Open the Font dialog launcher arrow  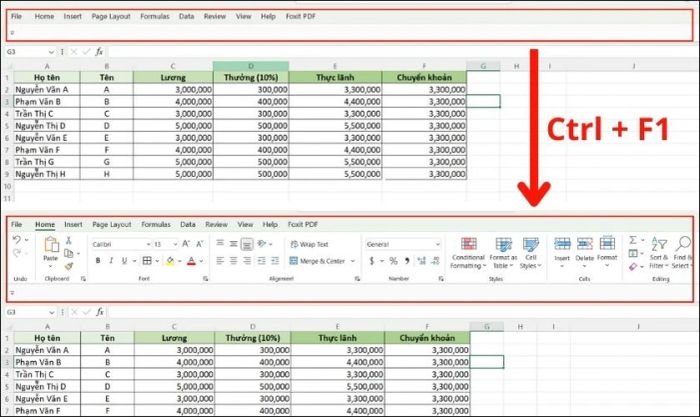(205, 279)
